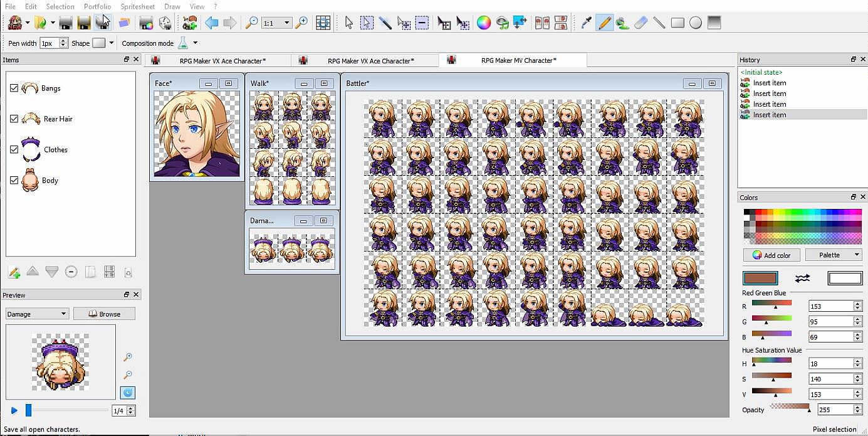
Task: Open the Spritesheet menu
Action: click(137, 6)
